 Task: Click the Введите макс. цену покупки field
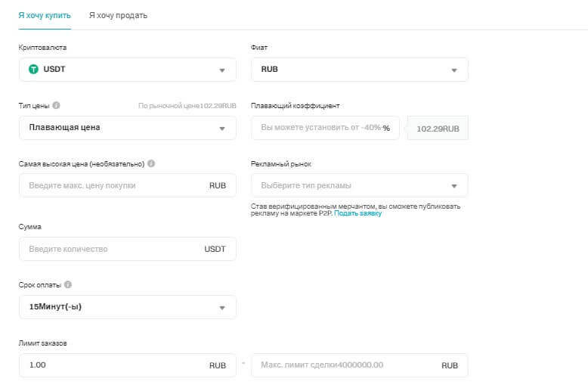point(113,185)
